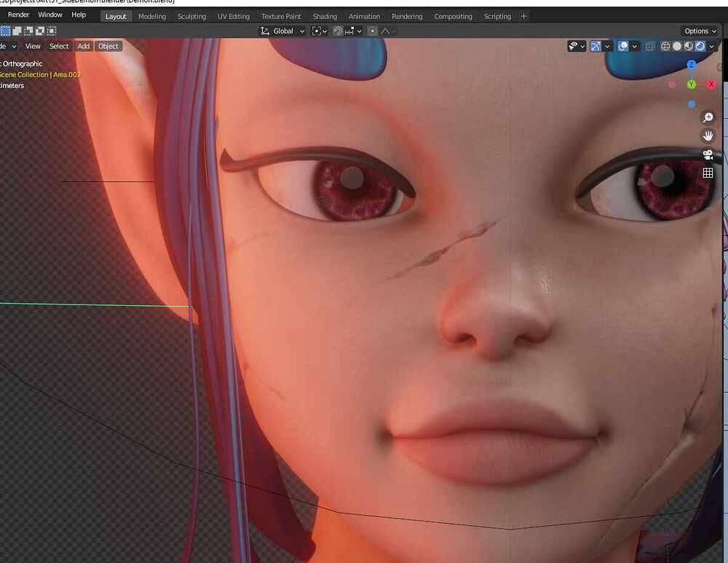The image size is (728, 563).
Task: Open the Options dropdown in the viewport header
Action: tap(697, 31)
